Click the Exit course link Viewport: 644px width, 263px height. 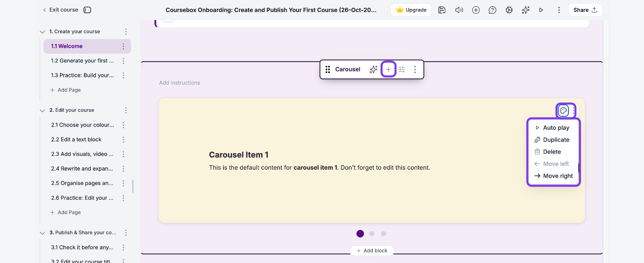pyautogui.click(x=60, y=10)
